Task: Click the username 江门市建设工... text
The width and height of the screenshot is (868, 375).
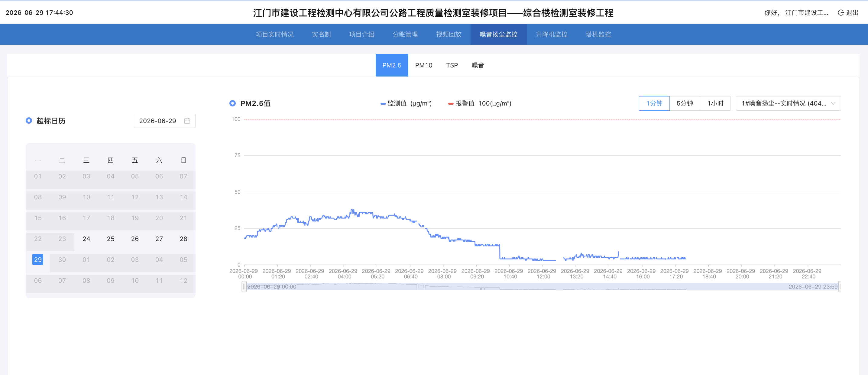Action: pos(806,12)
